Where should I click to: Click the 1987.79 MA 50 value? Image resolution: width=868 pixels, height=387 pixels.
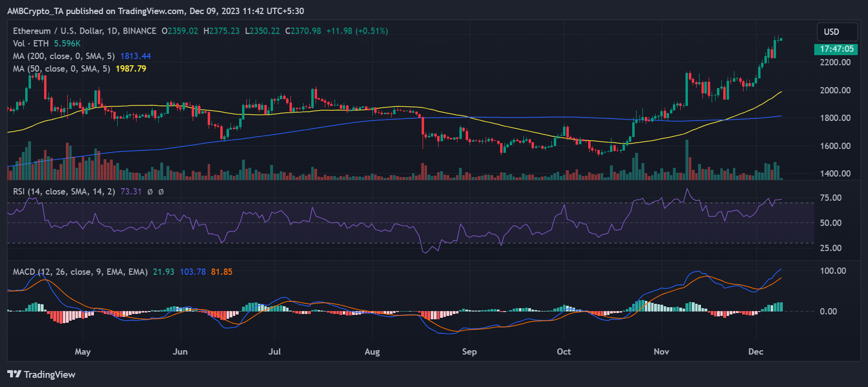point(131,69)
